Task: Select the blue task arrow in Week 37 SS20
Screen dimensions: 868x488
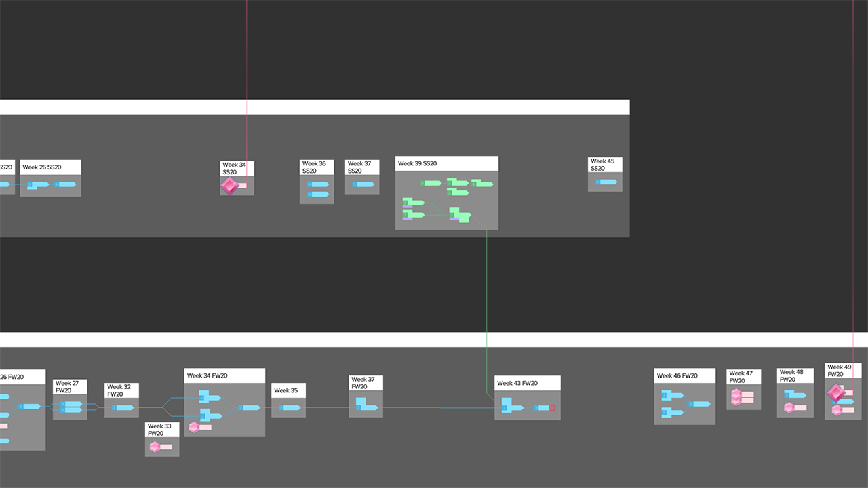Action: (x=363, y=184)
